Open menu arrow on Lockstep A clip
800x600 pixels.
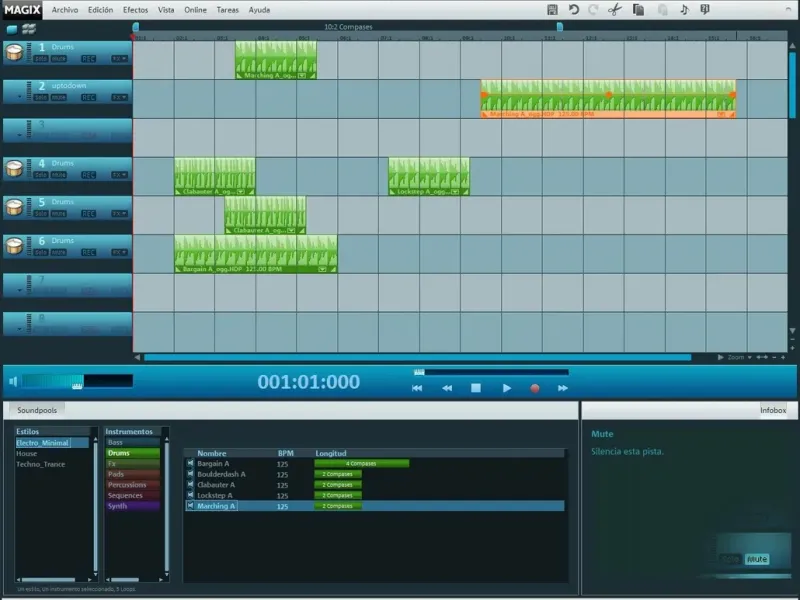pos(454,192)
